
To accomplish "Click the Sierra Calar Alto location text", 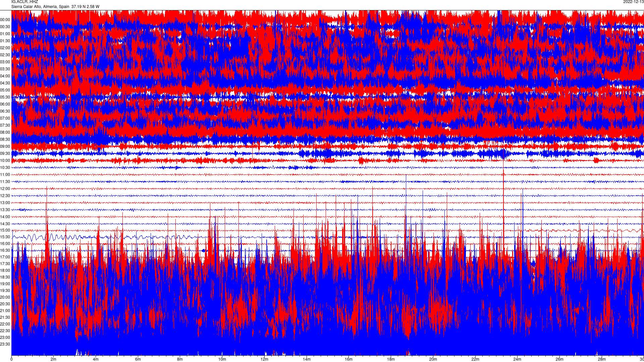I will pyautogui.click(x=55, y=7).
